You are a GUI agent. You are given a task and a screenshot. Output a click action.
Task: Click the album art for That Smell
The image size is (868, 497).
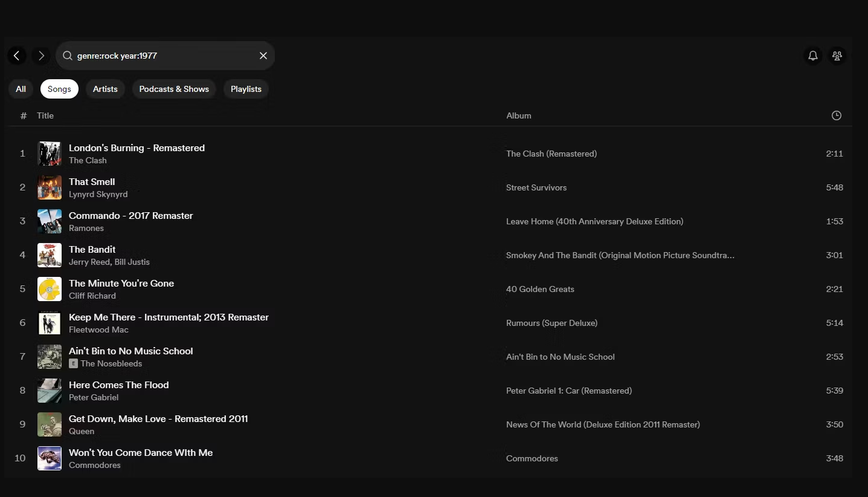(x=49, y=187)
